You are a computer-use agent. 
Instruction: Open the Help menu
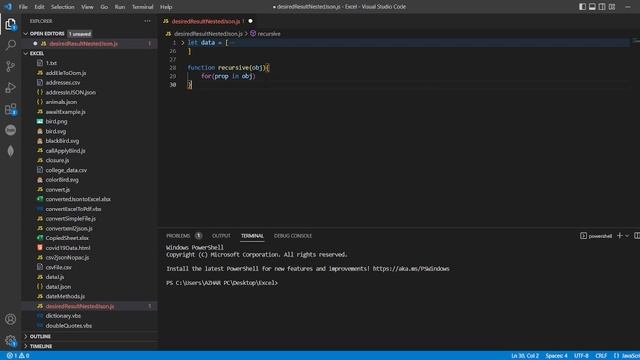pos(166,7)
